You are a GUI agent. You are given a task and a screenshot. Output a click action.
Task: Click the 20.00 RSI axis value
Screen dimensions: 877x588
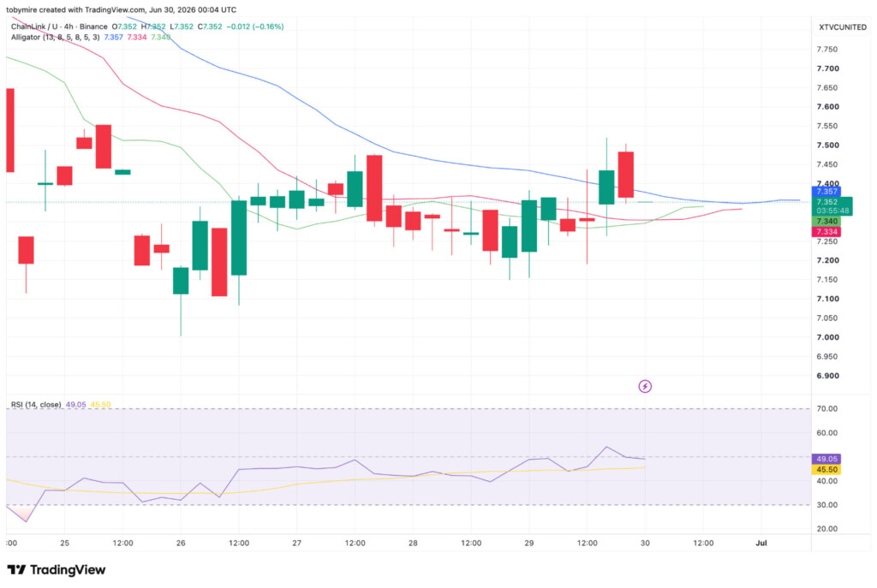coord(826,529)
